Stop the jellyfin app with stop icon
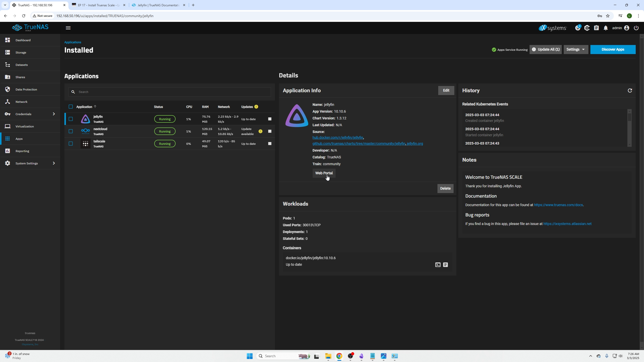 point(270,119)
